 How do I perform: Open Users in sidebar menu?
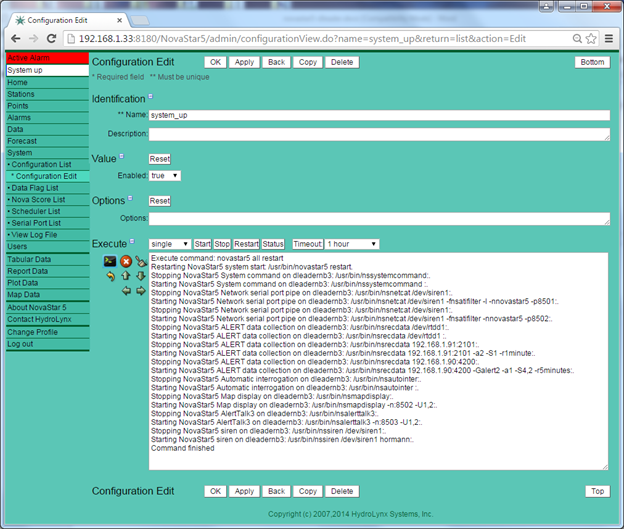tap(47, 247)
